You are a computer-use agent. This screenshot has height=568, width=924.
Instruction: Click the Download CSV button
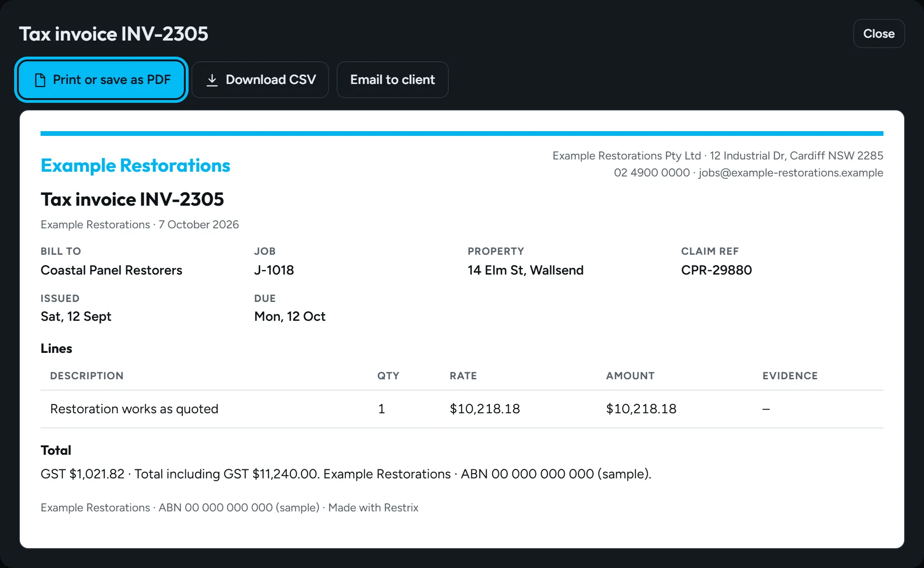[x=260, y=80]
